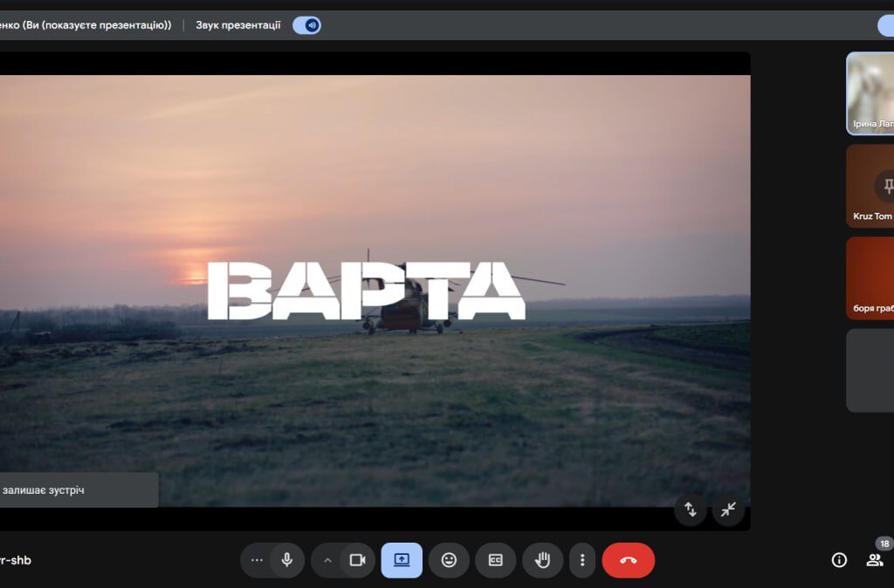Leave the call with red button

pyautogui.click(x=628, y=560)
